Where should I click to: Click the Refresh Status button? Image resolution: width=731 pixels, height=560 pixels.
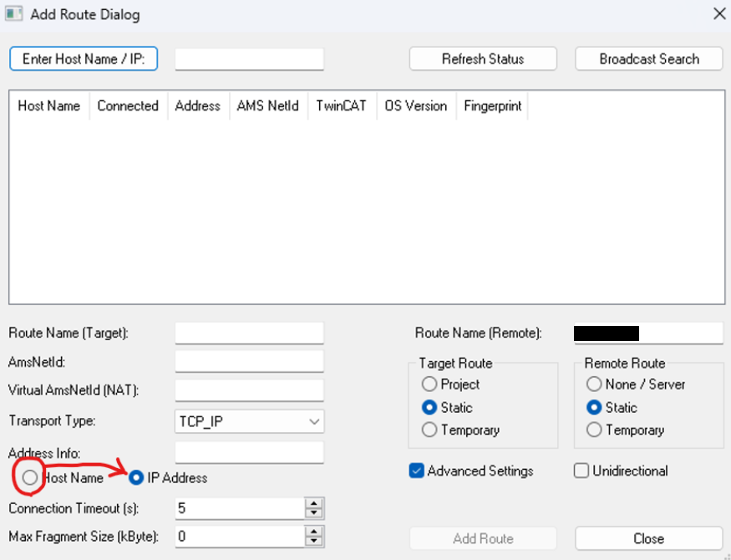pos(482,59)
